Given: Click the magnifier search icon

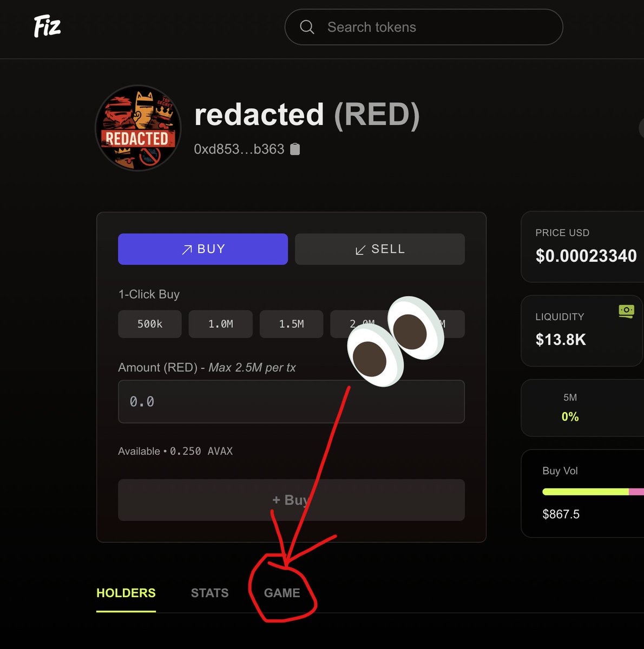Looking at the screenshot, I should click(307, 27).
